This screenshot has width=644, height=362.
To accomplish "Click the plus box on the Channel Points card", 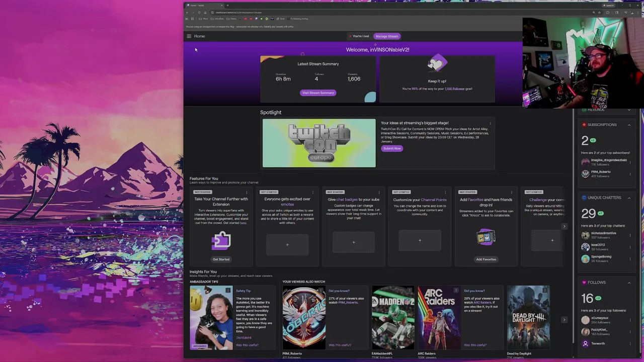I will tap(420, 240).
